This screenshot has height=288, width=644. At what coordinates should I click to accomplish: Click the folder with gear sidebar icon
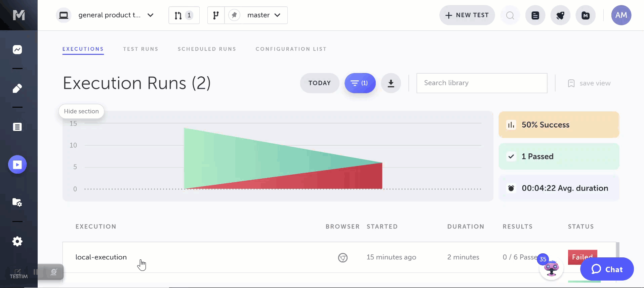pyautogui.click(x=17, y=202)
